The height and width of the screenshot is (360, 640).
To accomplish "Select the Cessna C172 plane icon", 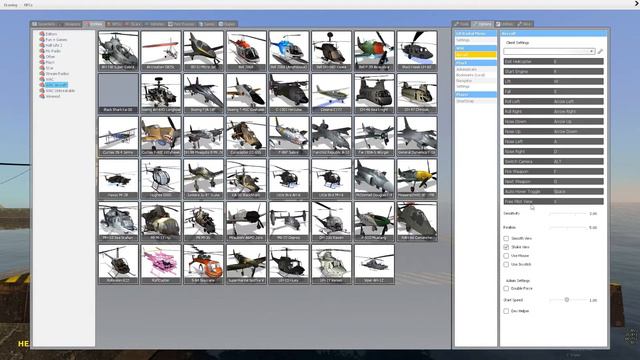I will (x=331, y=93).
